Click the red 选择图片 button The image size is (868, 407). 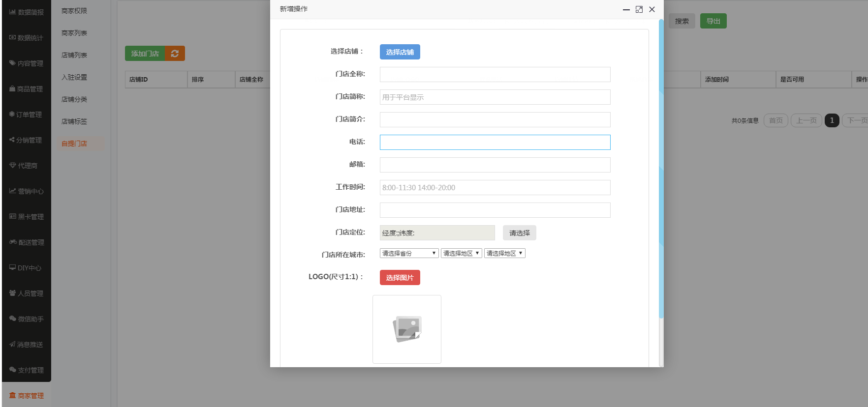click(x=400, y=278)
